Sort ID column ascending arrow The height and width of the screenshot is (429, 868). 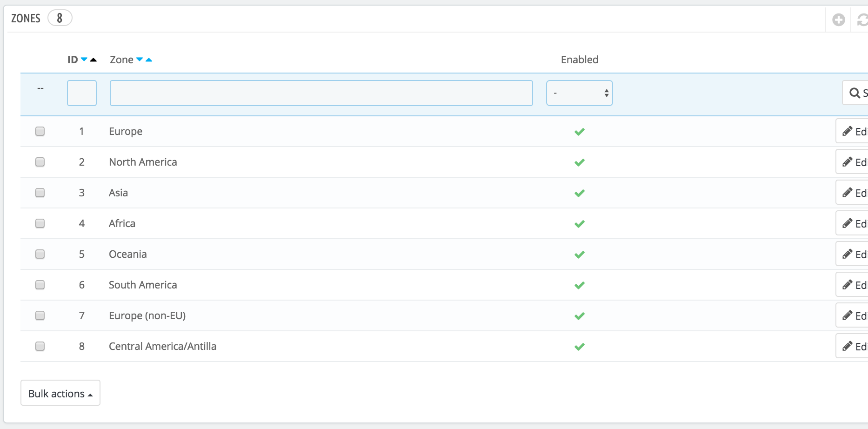pos(93,60)
